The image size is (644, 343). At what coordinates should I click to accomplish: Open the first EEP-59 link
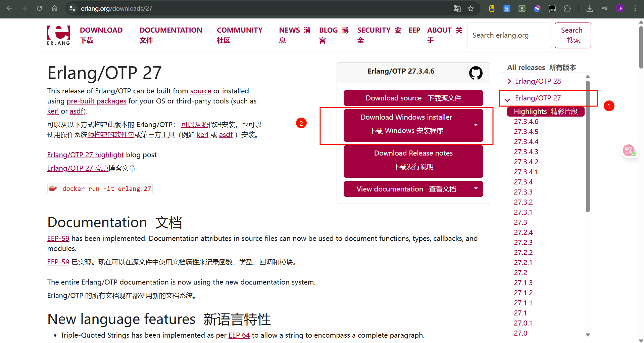coord(58,239)
